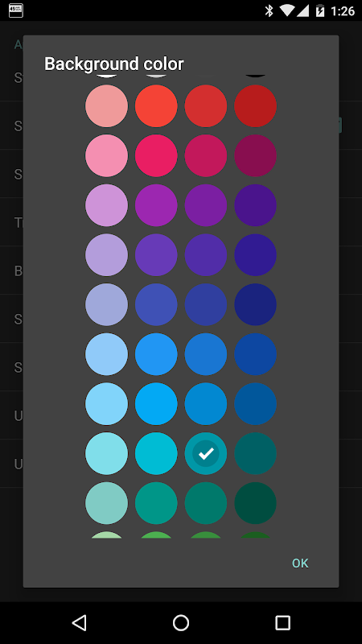This screenshot has height=644, width=362.
Task: Pick the light pink swatch
Action: [107, 155]
